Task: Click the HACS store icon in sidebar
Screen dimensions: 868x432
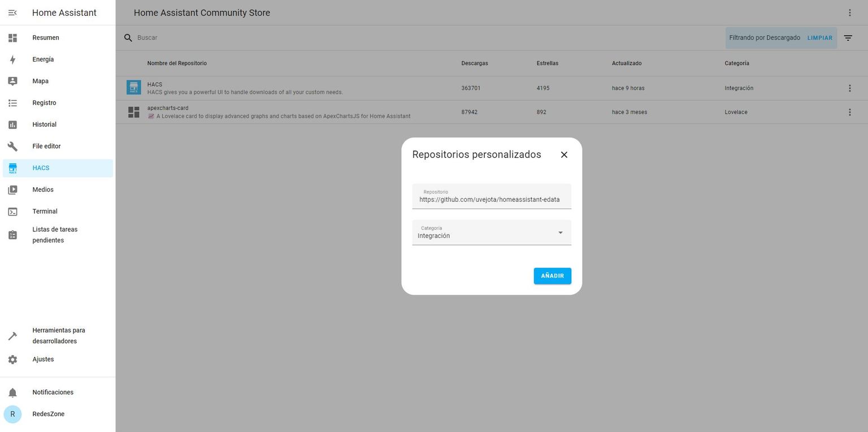Action: coord(12,168)
